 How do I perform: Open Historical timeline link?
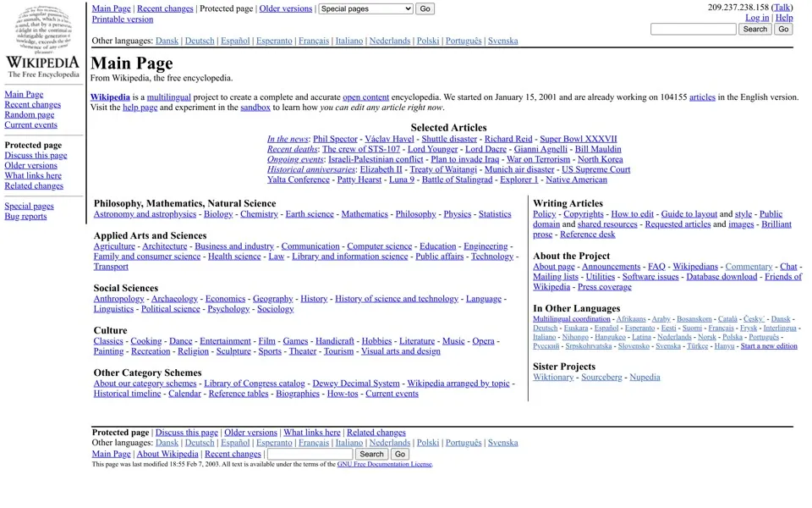[128, 394]
